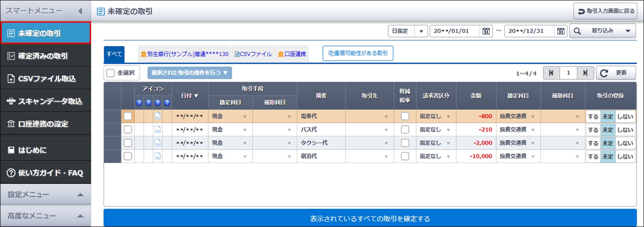
Task: Click document icon in 宿泊代 row
Action: pyautogui.click(x=158, y=156)
